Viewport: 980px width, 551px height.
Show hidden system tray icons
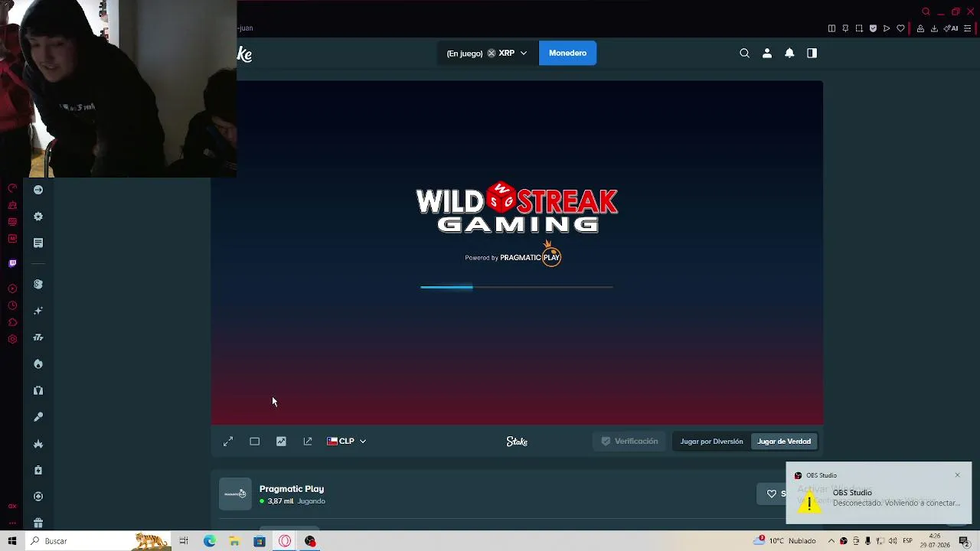[831, 541]
